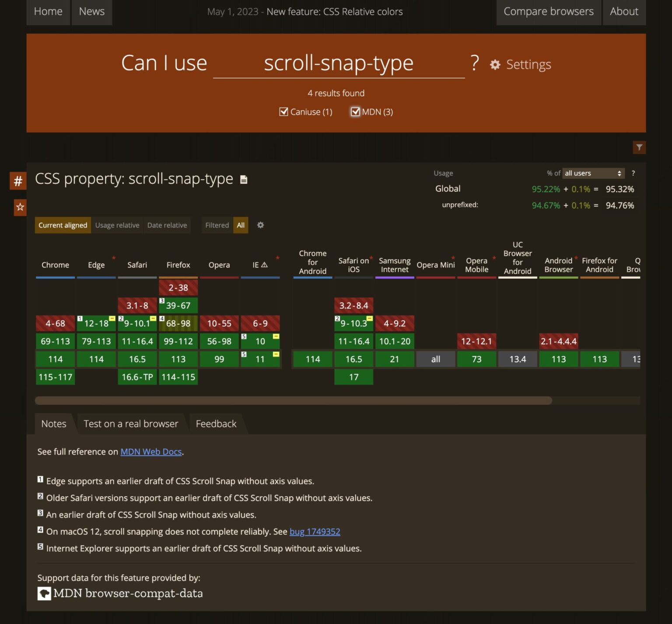Click the document icon next to the feature title
The width and height of the screenshot is (672, 624).
pos(244,179)
